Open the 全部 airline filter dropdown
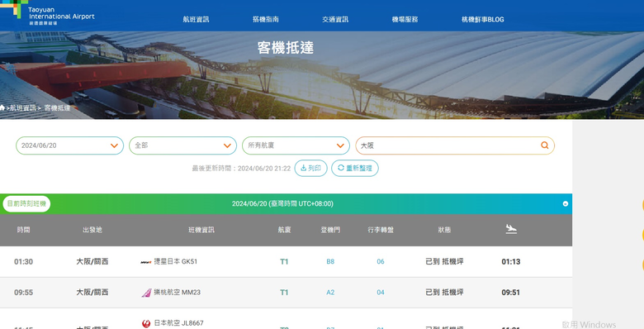Image resolution: width=644 pixels, height=329 pixels. pyautogui.click(x=182, y=145)
